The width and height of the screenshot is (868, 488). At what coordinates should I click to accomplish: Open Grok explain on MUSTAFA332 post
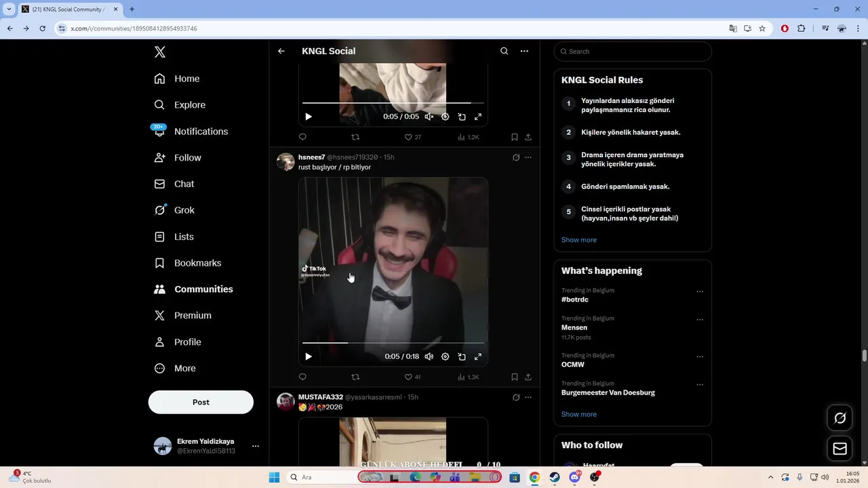[x=516, y=397]
